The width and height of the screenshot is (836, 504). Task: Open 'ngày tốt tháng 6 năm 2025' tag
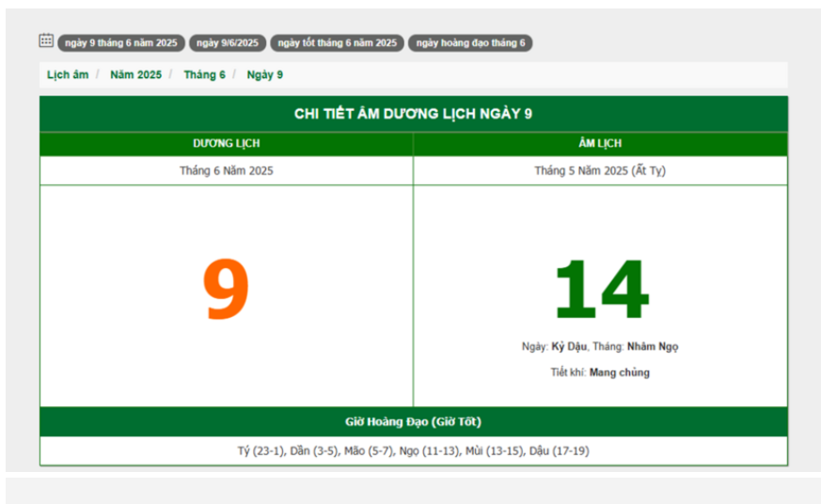click(x=337, y=43)
